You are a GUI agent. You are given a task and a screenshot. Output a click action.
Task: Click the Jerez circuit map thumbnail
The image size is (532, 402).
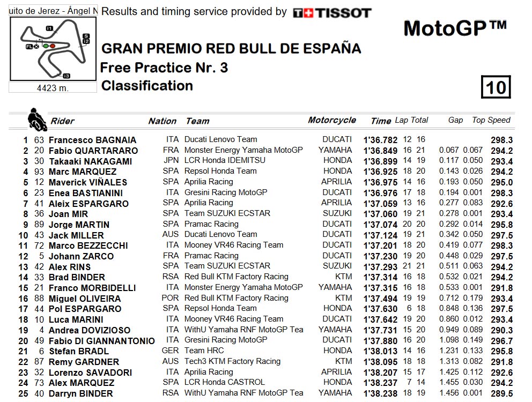coord(53,49)
